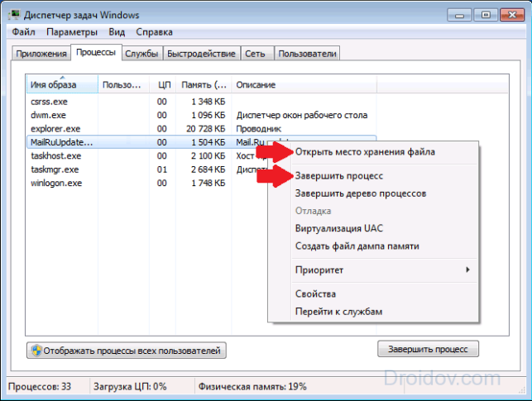Click the 01 CPU value of taskmgr.exe

click(162, 169)
